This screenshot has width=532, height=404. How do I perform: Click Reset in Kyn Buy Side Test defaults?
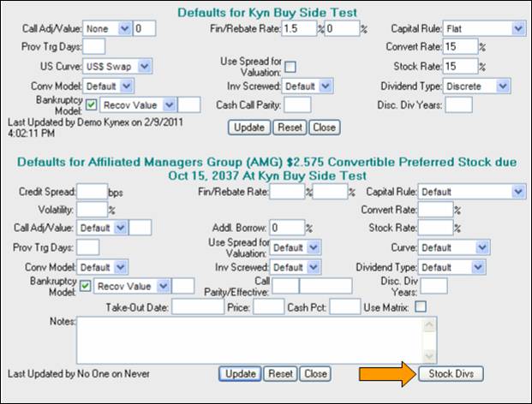click(x=290, y=128)
